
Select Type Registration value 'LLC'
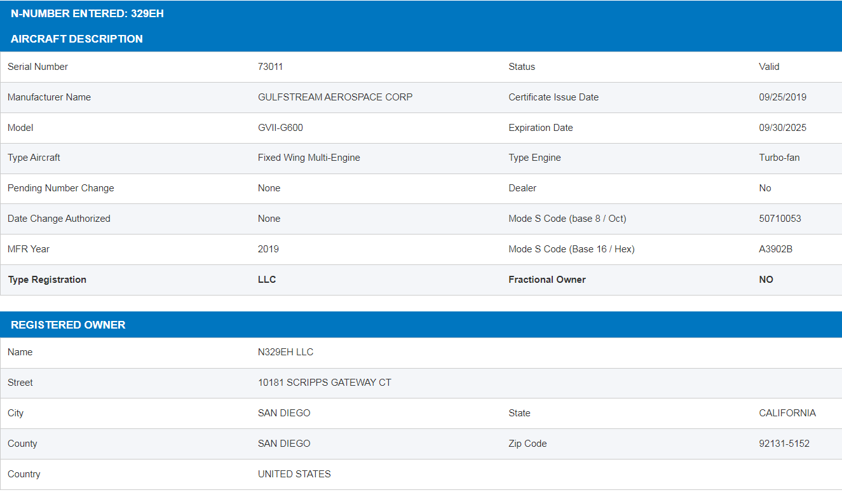[x=267, y=280]
